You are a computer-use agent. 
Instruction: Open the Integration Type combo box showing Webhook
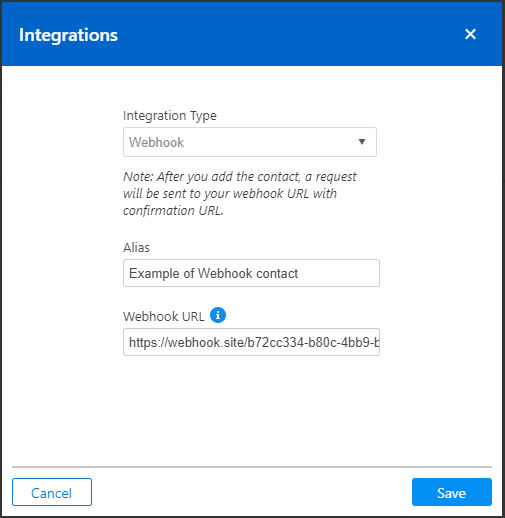[250, 142]
